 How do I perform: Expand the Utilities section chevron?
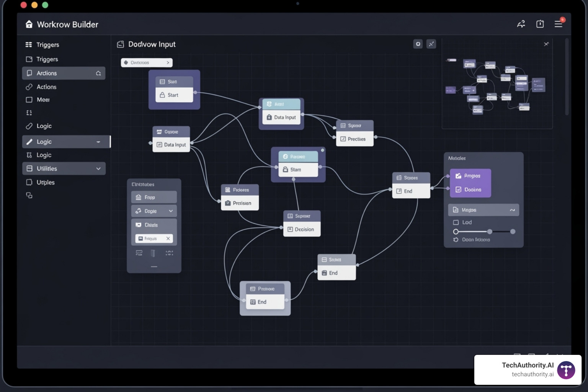click(x=99, y=168)
